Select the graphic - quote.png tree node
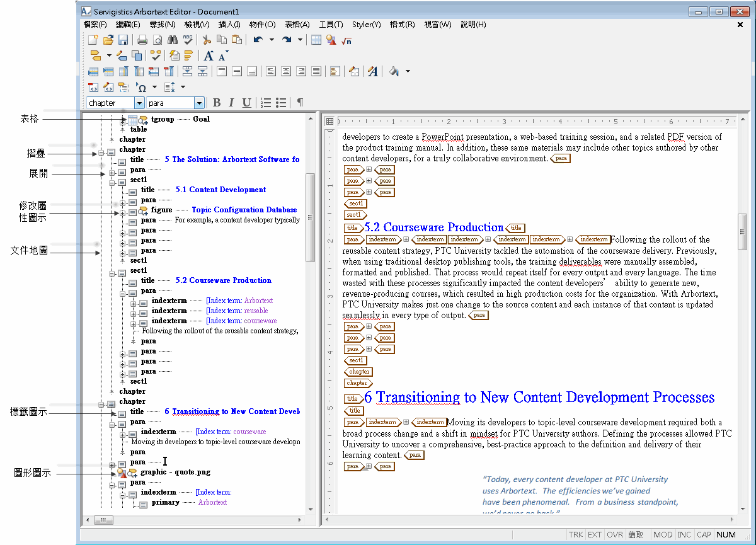 (x=176, y=472)
